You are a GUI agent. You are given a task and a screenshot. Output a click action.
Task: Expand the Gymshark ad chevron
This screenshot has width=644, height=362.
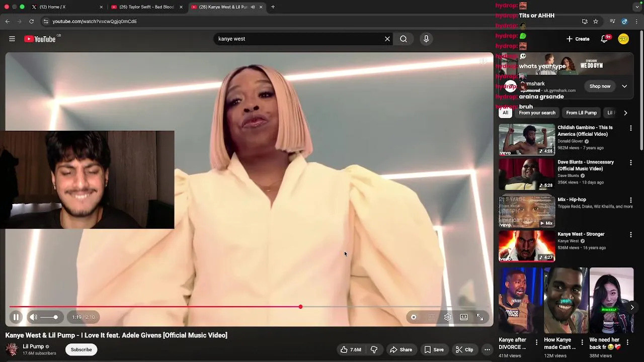coord(624,86)
